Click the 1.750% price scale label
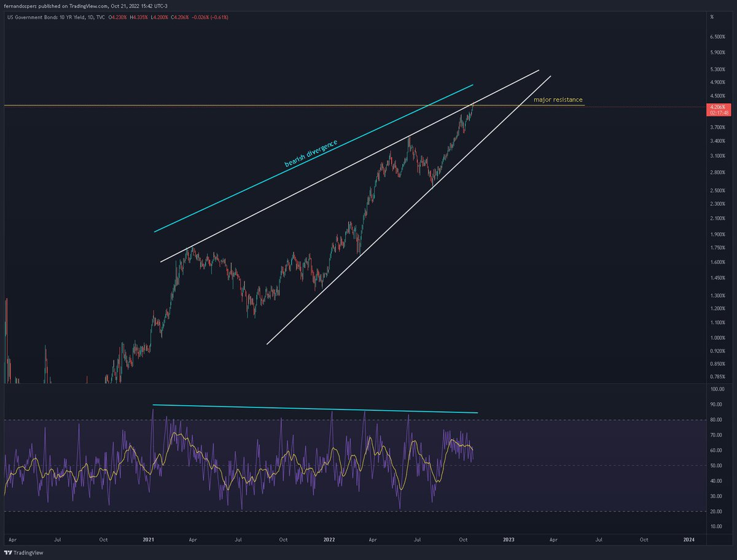The height and width of the screenshot is (560, 737). 717,247
